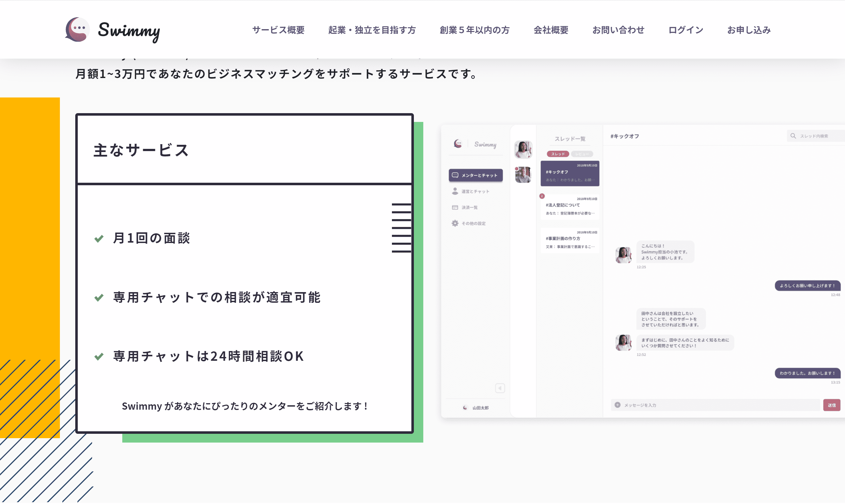Open the 決済一覧 card icon item
845x504 pixels.
click(455, 207)
